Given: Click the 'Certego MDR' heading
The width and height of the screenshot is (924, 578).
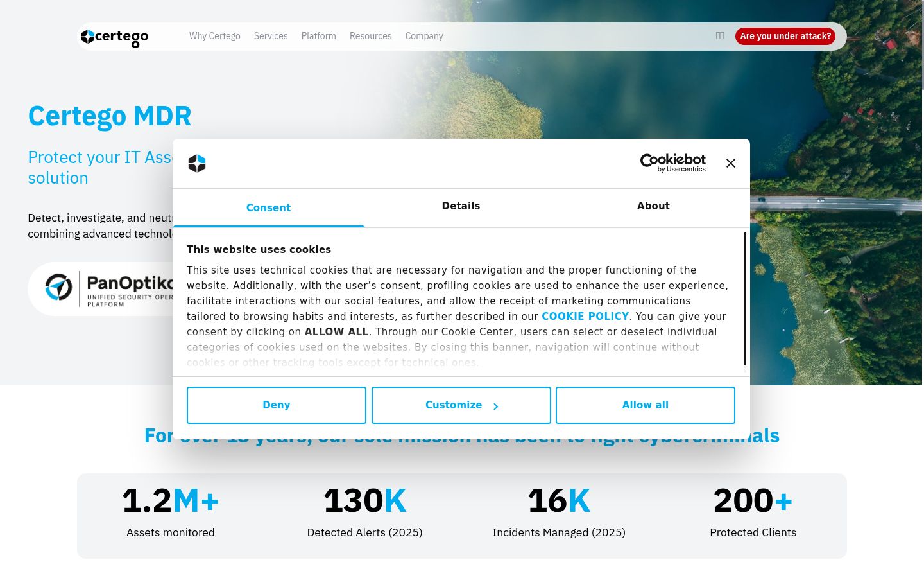Looking at the screenshot, I should click(x=110, y=116).
